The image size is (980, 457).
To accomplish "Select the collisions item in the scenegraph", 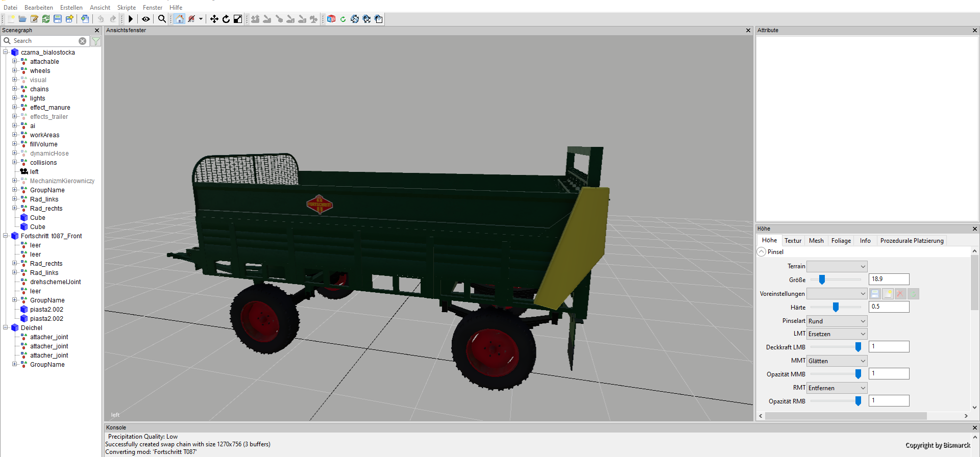I will (43, 163).
